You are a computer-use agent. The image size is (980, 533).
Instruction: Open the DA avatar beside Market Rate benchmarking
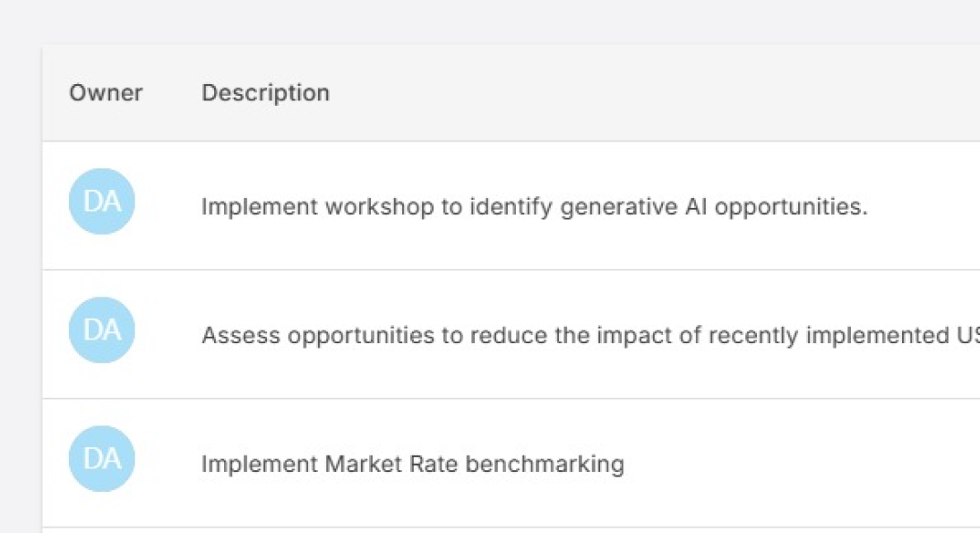tap(101, 459)
